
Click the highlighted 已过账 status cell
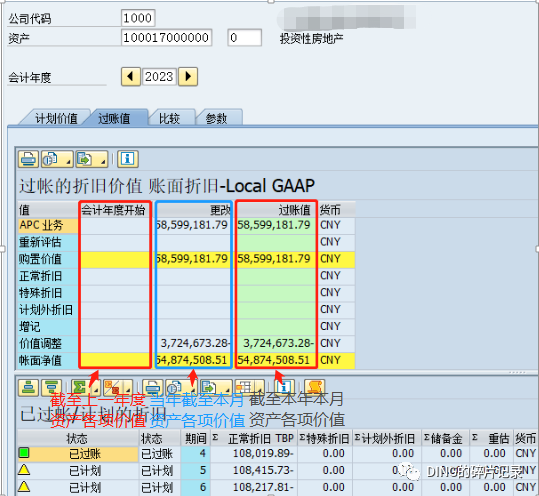coord(85,454)
